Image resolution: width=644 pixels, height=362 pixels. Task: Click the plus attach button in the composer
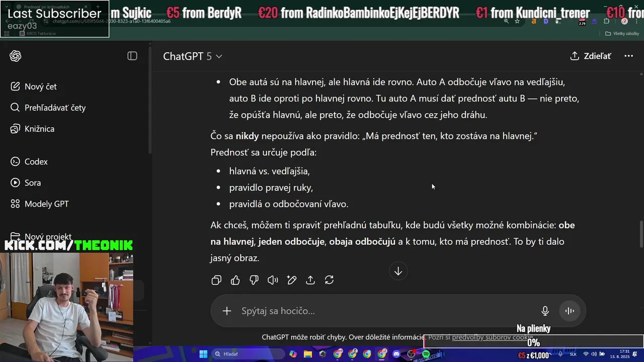(x=227, y=311)
